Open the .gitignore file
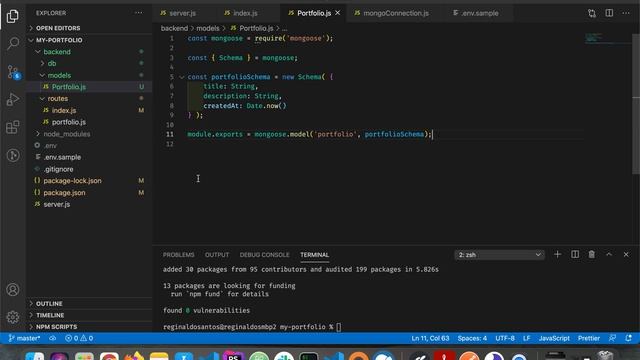 coord(58,169)
